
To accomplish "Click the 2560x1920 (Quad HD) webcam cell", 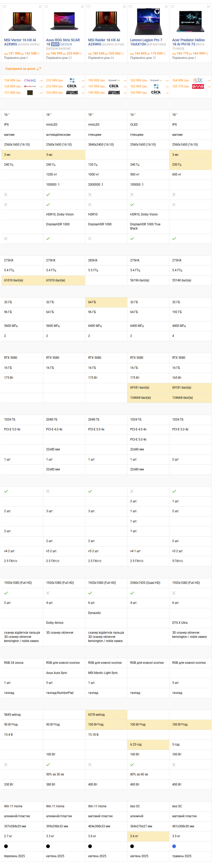I will 148,582.
